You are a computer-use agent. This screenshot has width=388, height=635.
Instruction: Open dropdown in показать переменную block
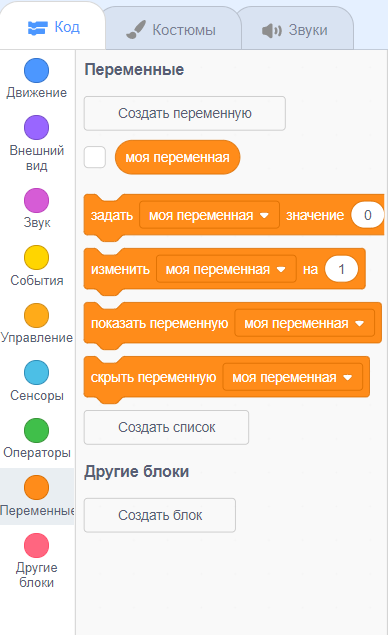(x=305, y=323)
